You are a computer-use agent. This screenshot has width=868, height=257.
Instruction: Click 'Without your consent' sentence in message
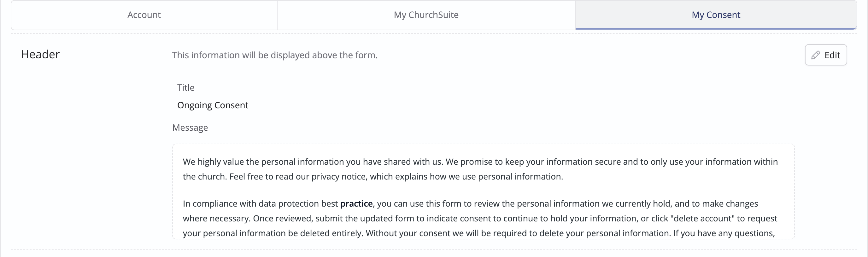point(518,233)
